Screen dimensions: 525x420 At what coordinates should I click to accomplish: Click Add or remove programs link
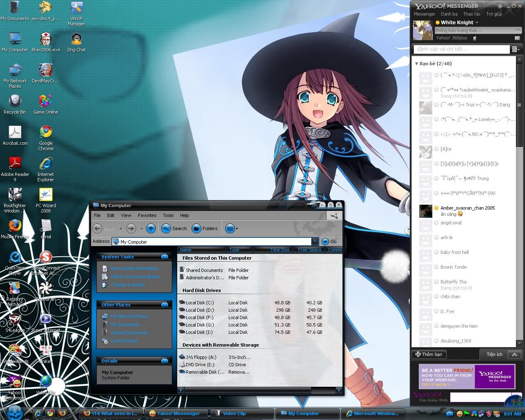pyautogui.click(x=135, y=276)
